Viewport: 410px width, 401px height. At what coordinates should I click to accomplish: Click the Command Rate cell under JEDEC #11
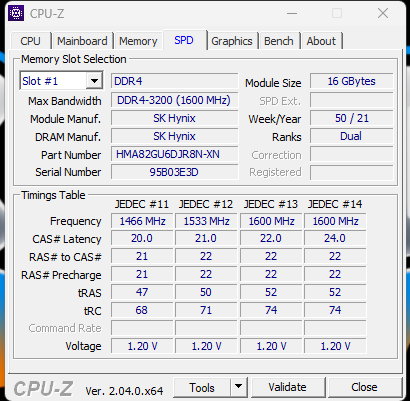point(142,328)
